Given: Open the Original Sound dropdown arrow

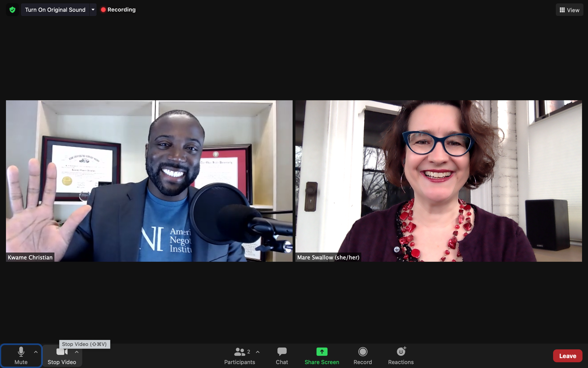Looking at the screenshot, I should [x=93, y=10].
